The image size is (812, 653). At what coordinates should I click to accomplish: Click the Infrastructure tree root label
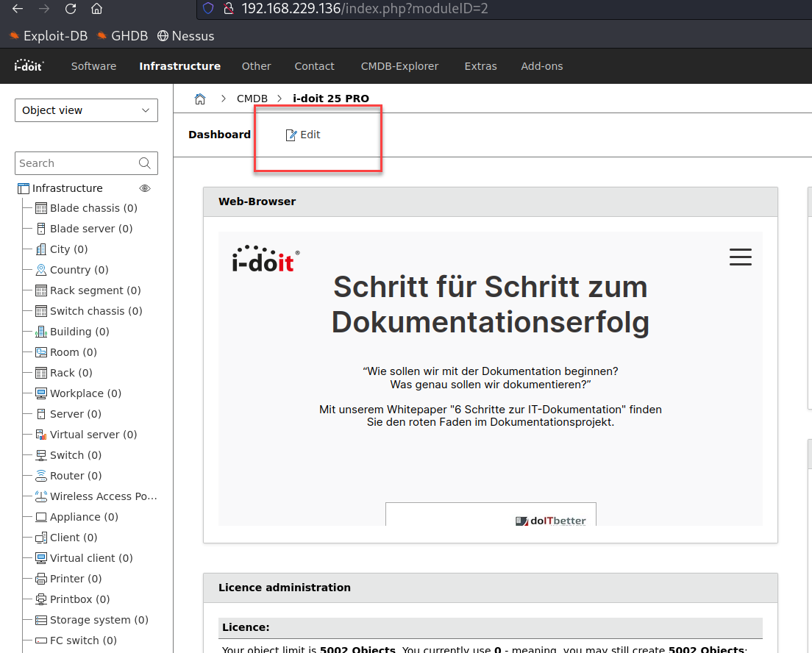tap(68, 188)
